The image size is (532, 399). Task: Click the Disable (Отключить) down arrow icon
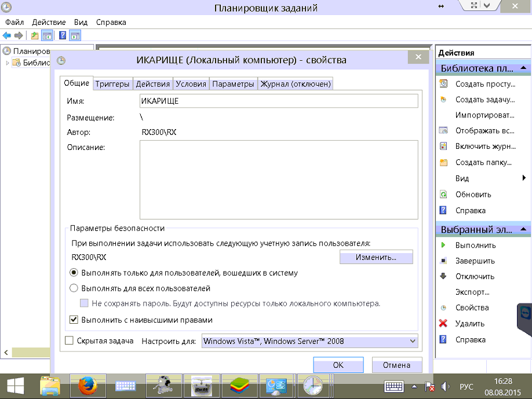click(x=443, y=276)
